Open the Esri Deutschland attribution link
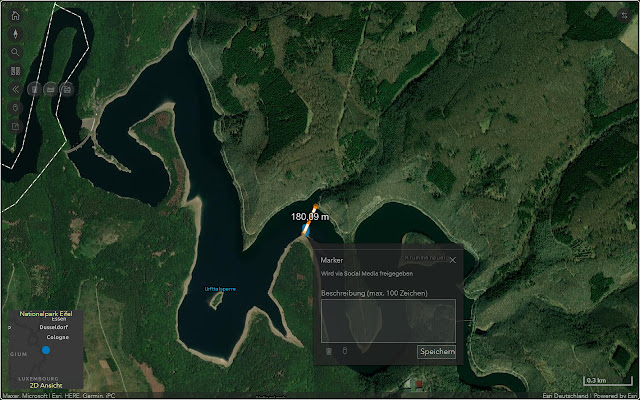Viewport: 640px width, 400px height. [x=565, y=396]
